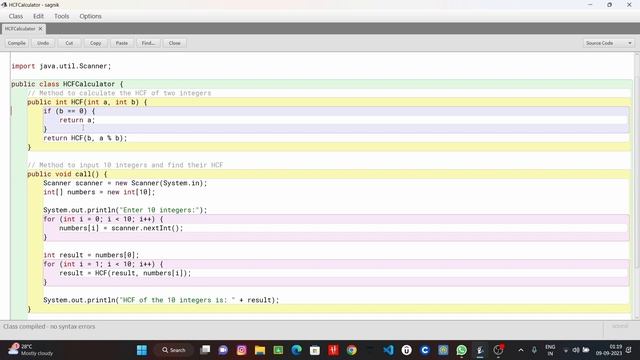Image resolution: width=640 pixels, height=360 pixels.
Task: Click the red app icon in taskbar
Action: [x=333, y=350]
